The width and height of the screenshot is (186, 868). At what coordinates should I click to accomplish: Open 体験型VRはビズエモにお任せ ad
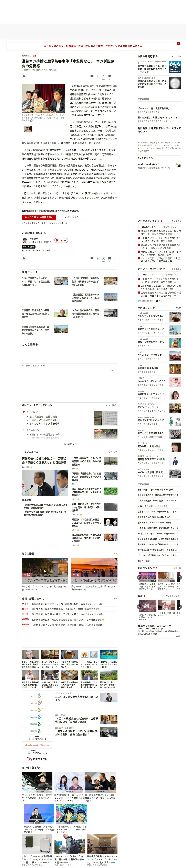click(x=155, y=626)
